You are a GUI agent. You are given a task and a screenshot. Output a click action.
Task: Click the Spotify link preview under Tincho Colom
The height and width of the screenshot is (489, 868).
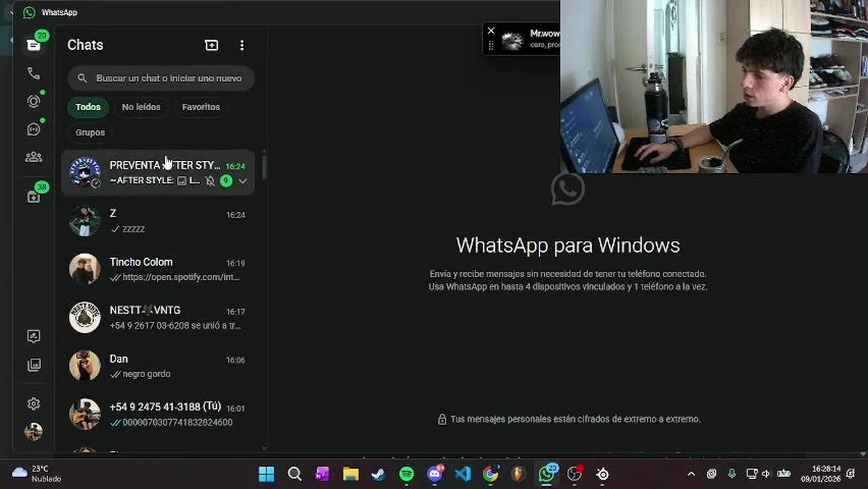[x=181, y=277]
